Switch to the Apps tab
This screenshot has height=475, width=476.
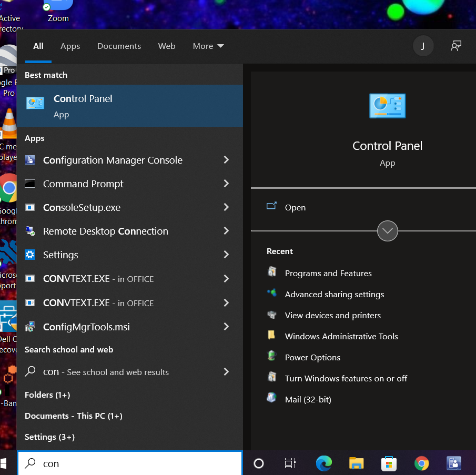[70, 46]
